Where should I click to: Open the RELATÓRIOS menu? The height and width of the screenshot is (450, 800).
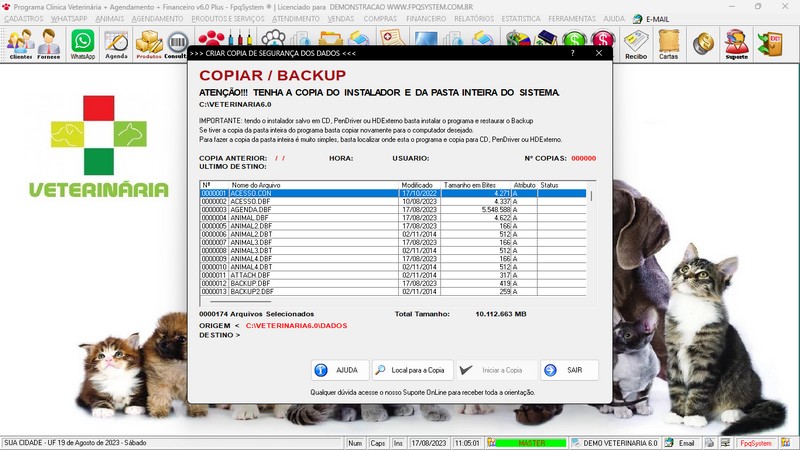472,19
